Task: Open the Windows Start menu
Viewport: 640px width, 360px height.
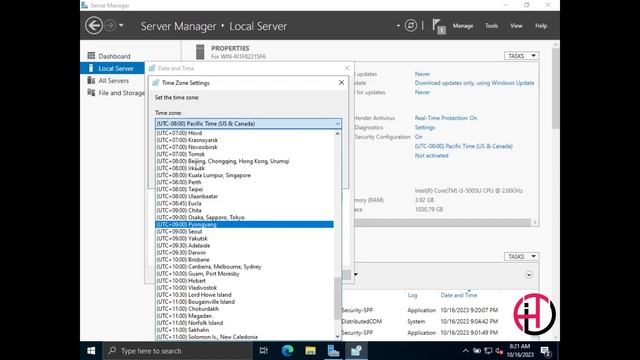Action: coord(91,351)
